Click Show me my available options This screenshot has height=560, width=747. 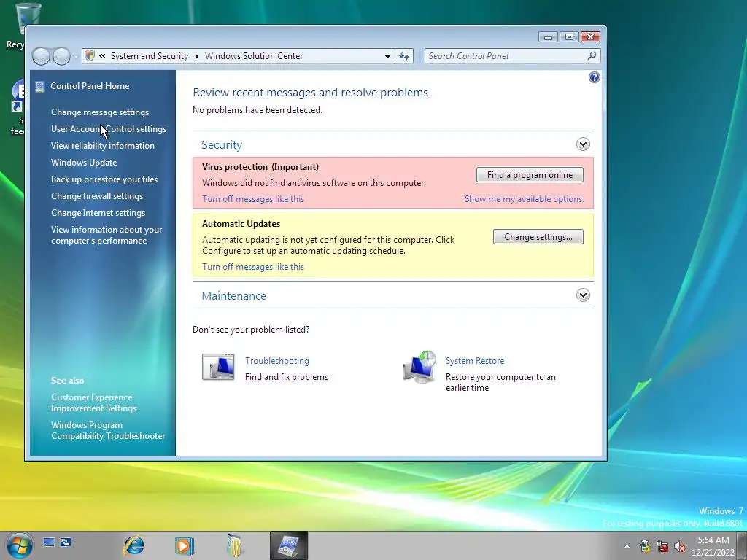(524, 199)
